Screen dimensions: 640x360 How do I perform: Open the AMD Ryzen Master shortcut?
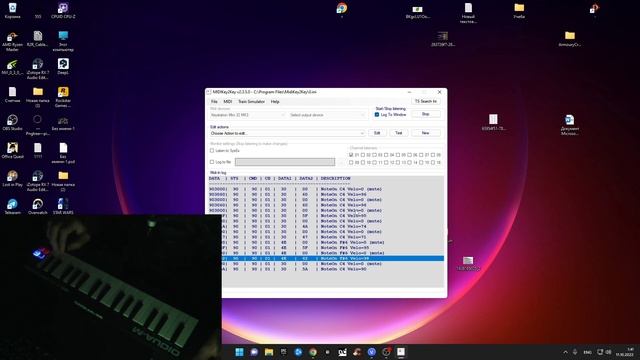(x=12, y=41)
